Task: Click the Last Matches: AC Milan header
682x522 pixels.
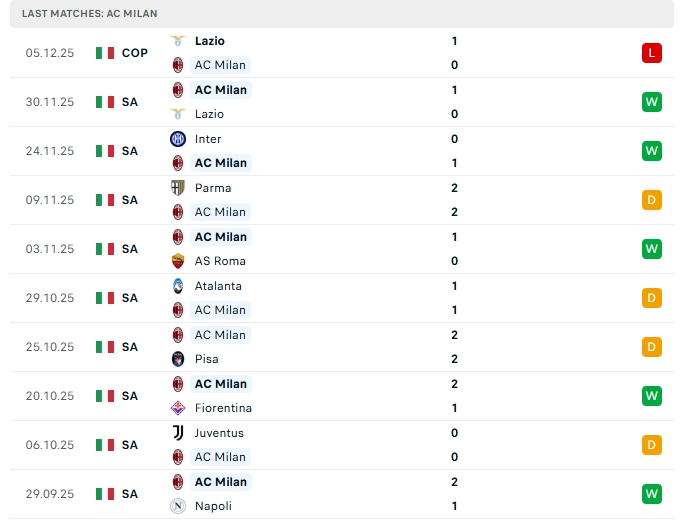Action: pyautogui.click(x=89, y=13)
